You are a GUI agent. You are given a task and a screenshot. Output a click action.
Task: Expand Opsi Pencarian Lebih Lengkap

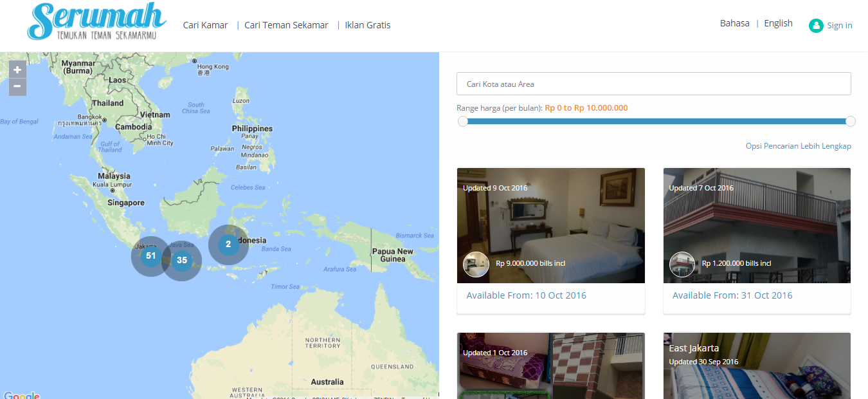[799, 146]
